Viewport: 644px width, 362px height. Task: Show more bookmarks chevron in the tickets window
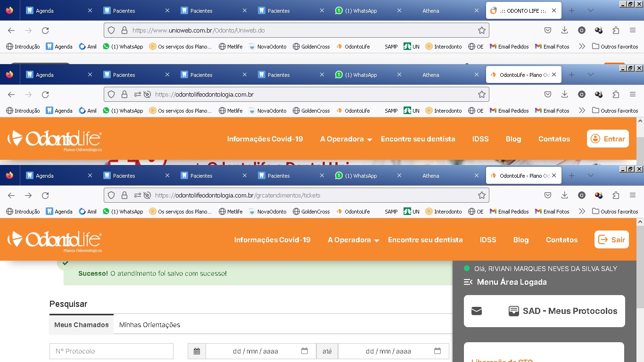(582, 212)
